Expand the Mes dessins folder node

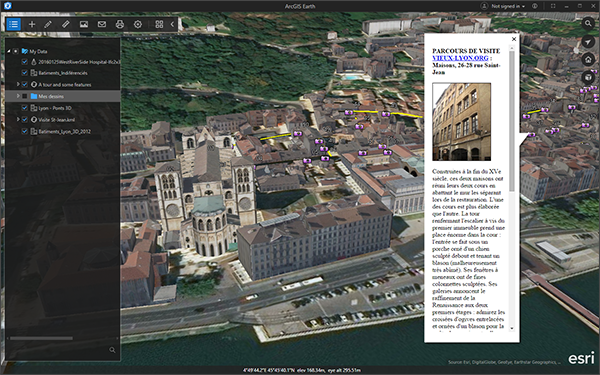[18, 96]
